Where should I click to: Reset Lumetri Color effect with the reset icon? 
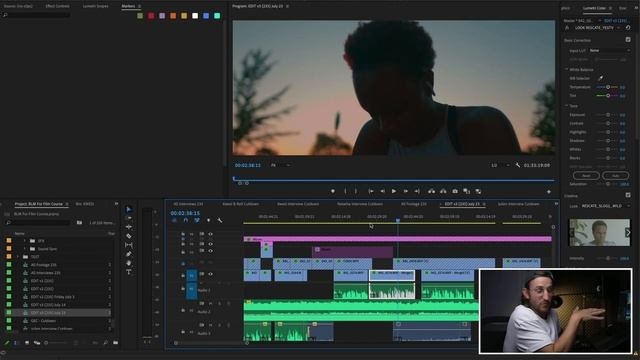click(x=628, y=28)
